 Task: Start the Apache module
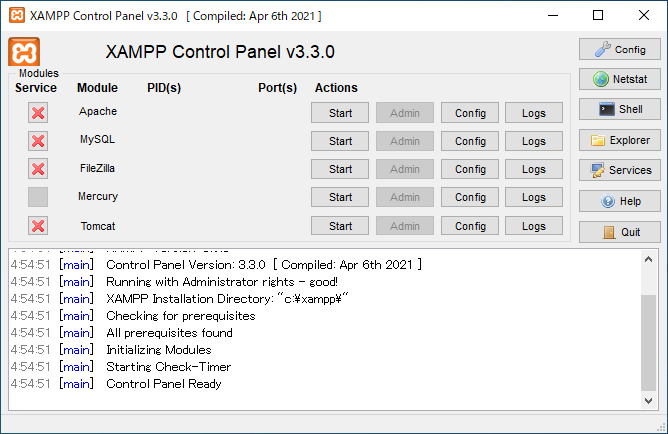click(x=340, y=113)
